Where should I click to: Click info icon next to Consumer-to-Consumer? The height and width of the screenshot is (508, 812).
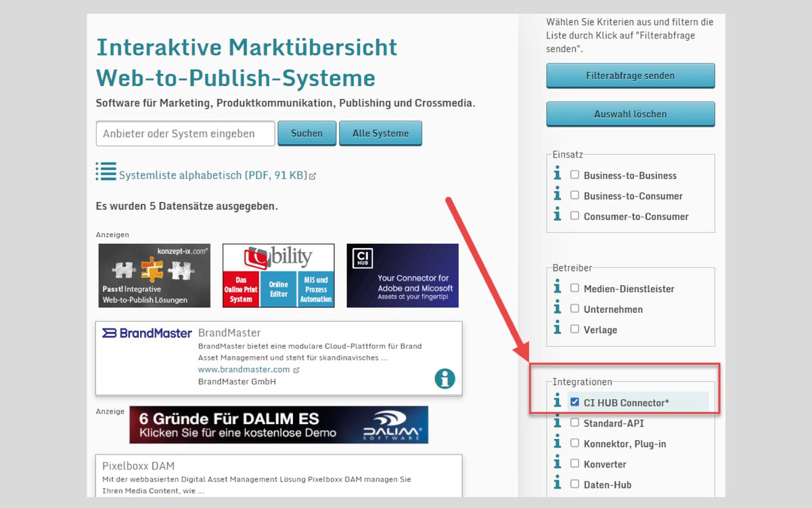point(558,215)
